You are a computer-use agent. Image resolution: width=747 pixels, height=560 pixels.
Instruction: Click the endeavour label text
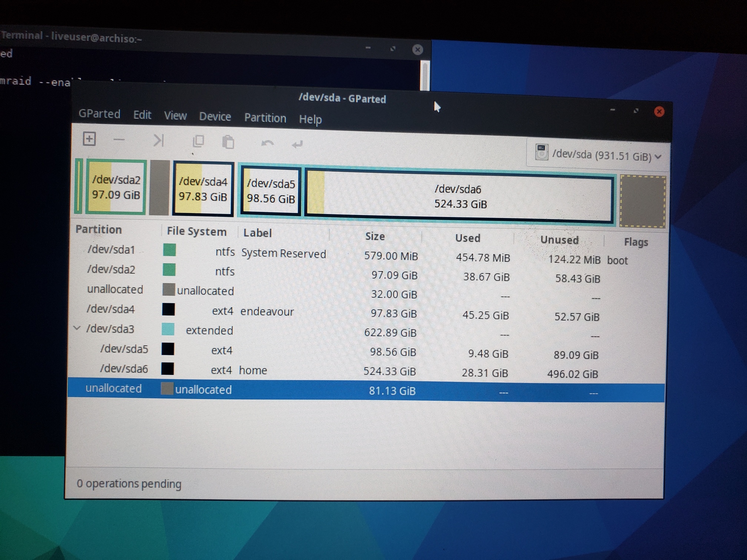tap(267, 312)
